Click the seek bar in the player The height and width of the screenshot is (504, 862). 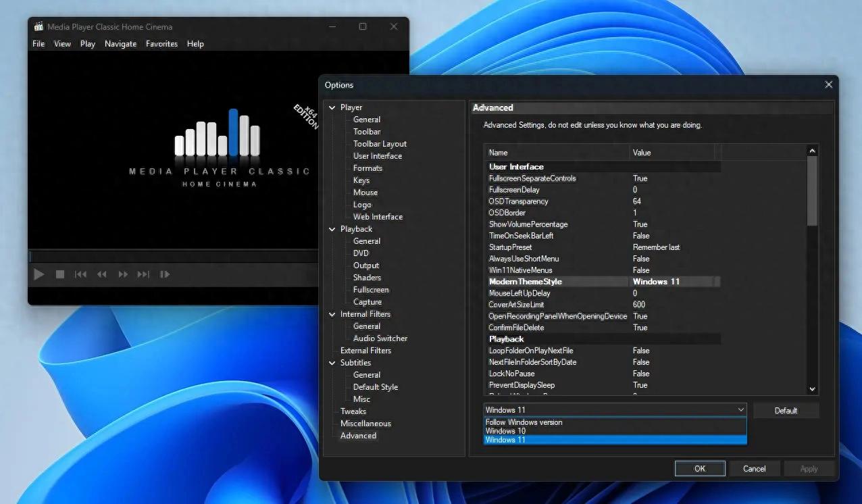tap(174, 257)
